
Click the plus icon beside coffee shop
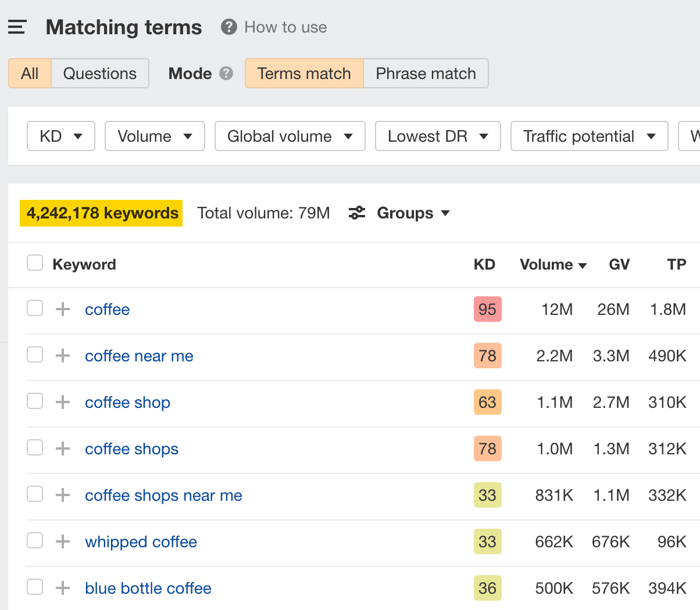point(62,402)
